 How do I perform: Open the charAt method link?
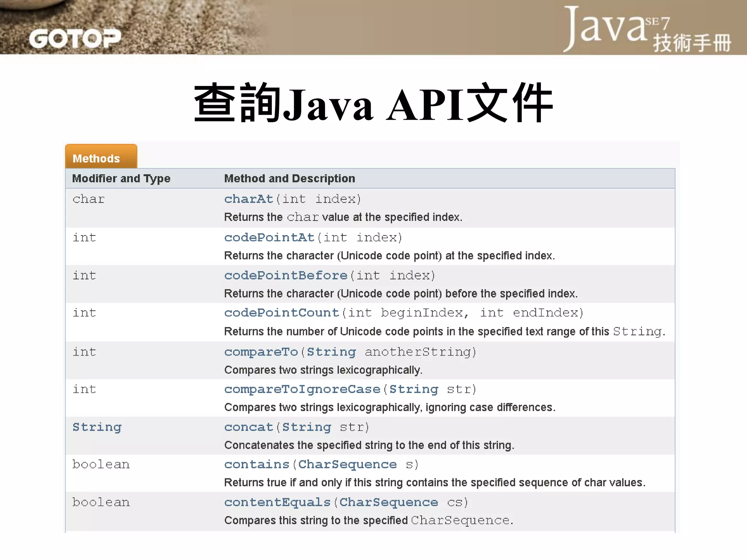(x=248, y=199)
